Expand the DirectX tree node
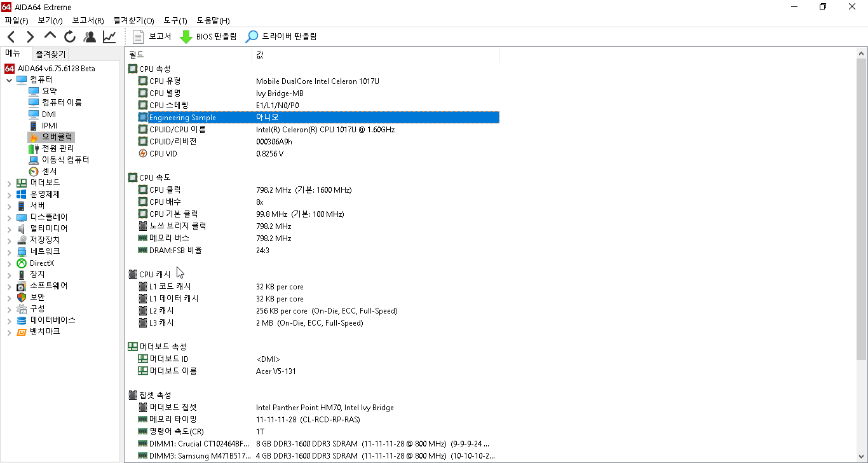 (x=9, y=263)
